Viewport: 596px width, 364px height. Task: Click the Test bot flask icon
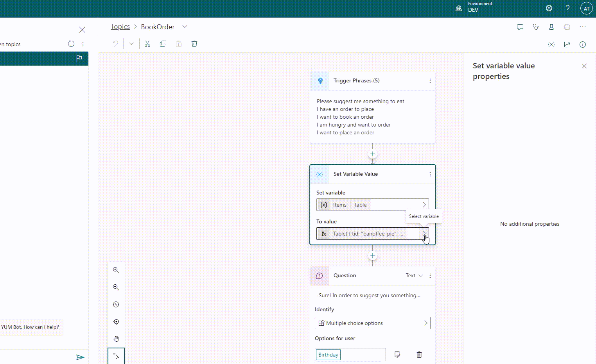click(551, 27)
